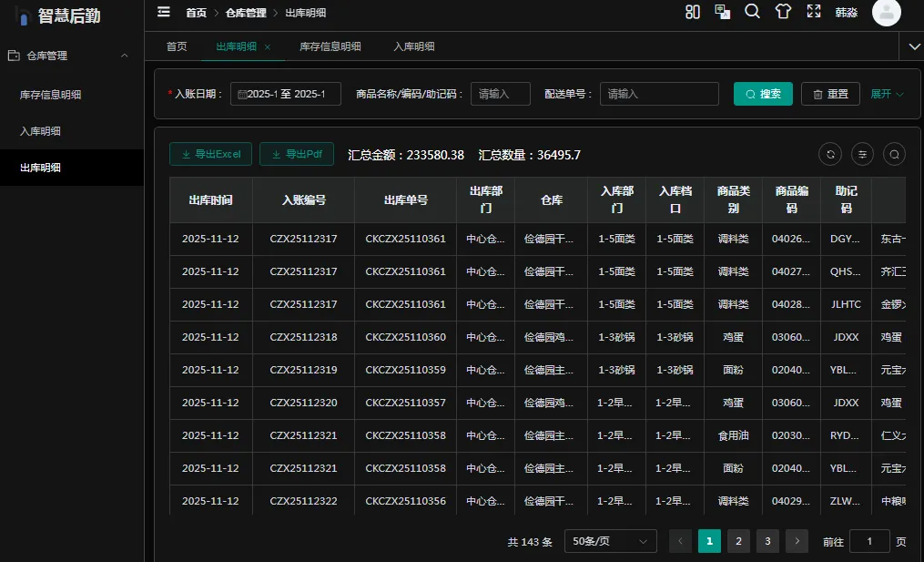
Task: Collapse sidebar with the hamburger menu icon
Action: (164, 12)
